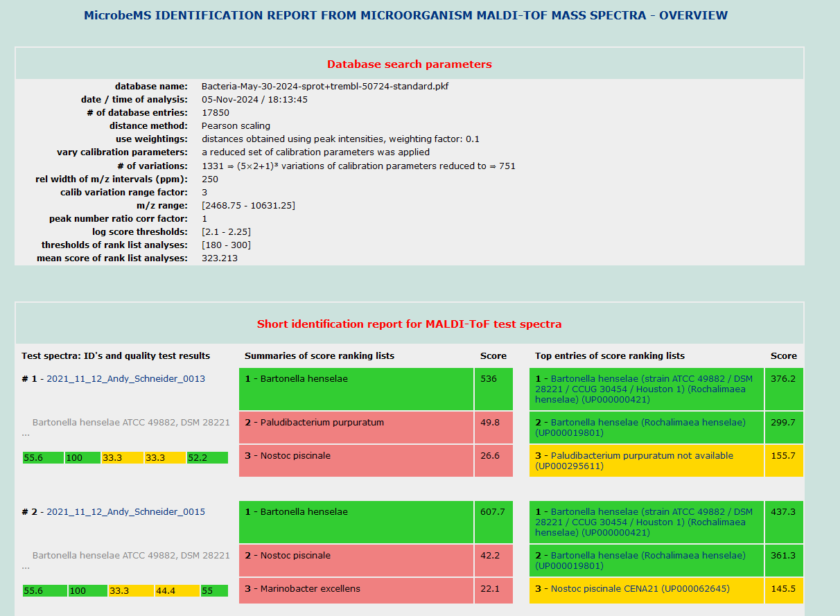Click the Short identification report heading
The width and height of the screenshot is (840, 616).
(x=409, y=324)
